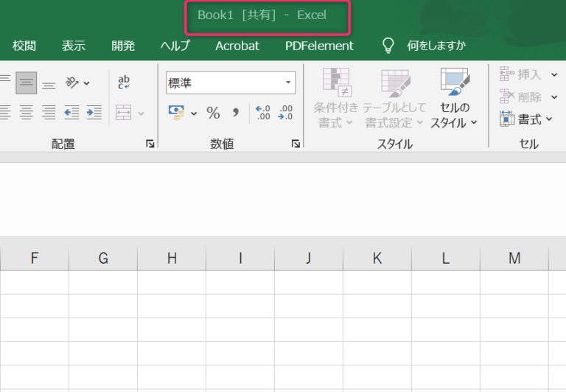Click the Insert cells button
This screenshot has height=392, width=566.
(x=521, y=74)
